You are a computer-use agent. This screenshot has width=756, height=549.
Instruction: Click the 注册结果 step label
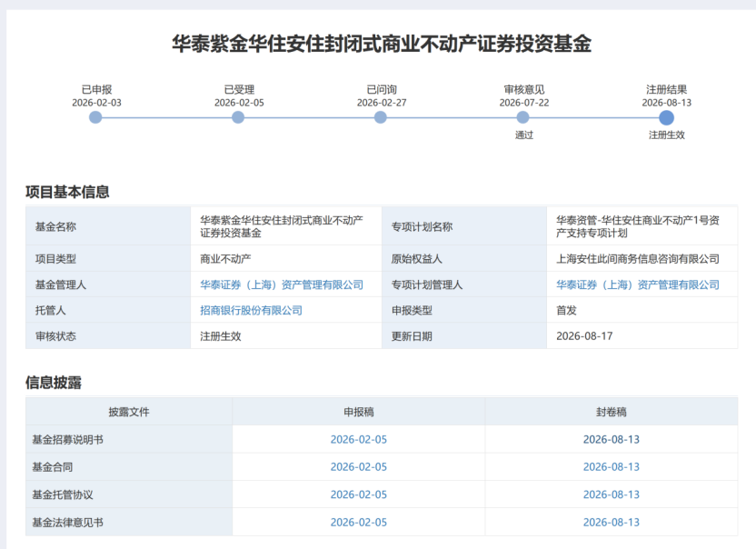(x=666, y=90)
